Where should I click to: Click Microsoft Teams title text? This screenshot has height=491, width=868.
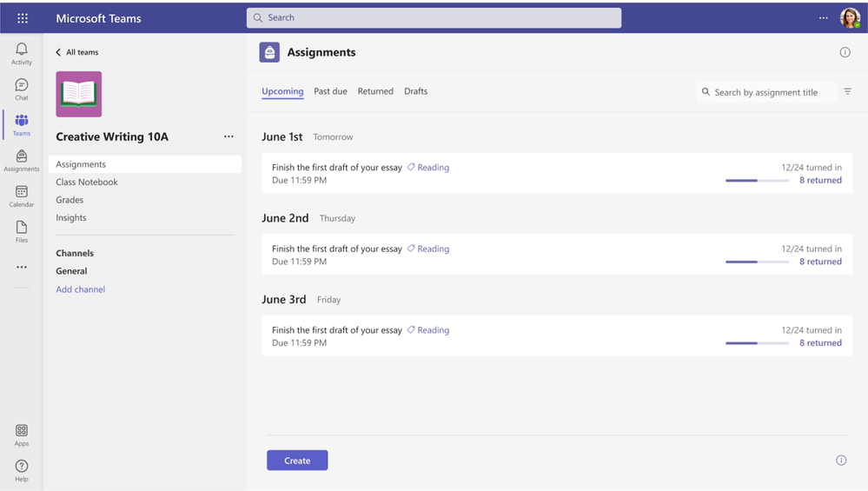click(98, 18)
